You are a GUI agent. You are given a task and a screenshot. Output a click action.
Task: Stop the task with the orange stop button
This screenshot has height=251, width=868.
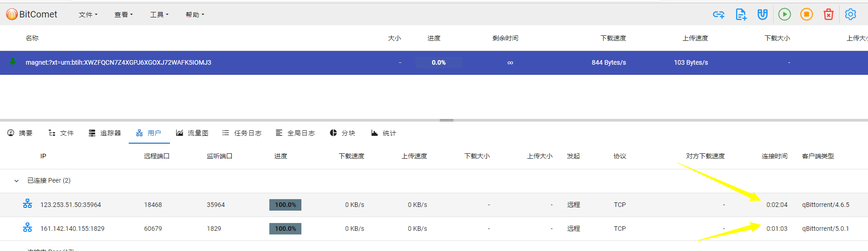(x=807, y=15)
